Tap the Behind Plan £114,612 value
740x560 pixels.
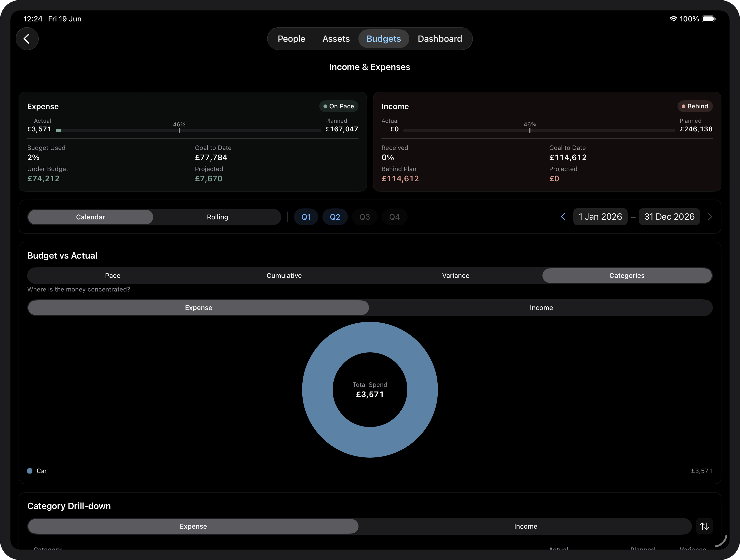pos(400,179)
